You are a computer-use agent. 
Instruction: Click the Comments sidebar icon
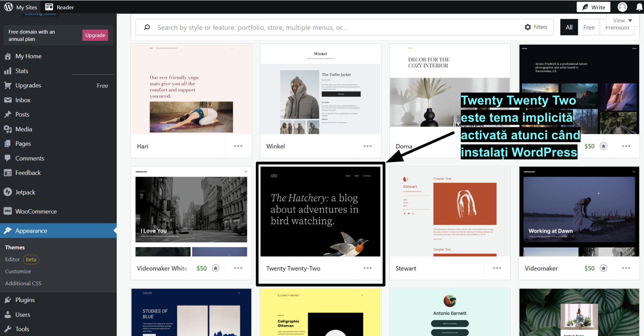(8, 158)
